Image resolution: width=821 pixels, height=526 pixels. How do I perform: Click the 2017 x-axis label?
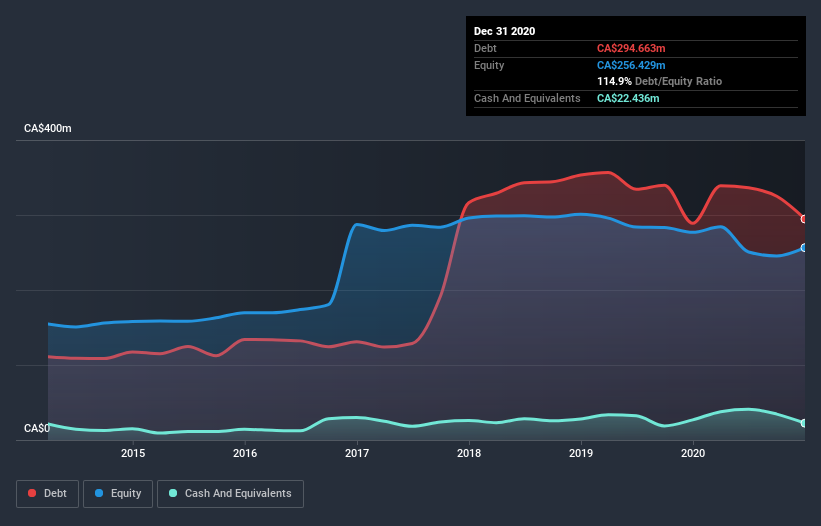click(x=357, y=453)
